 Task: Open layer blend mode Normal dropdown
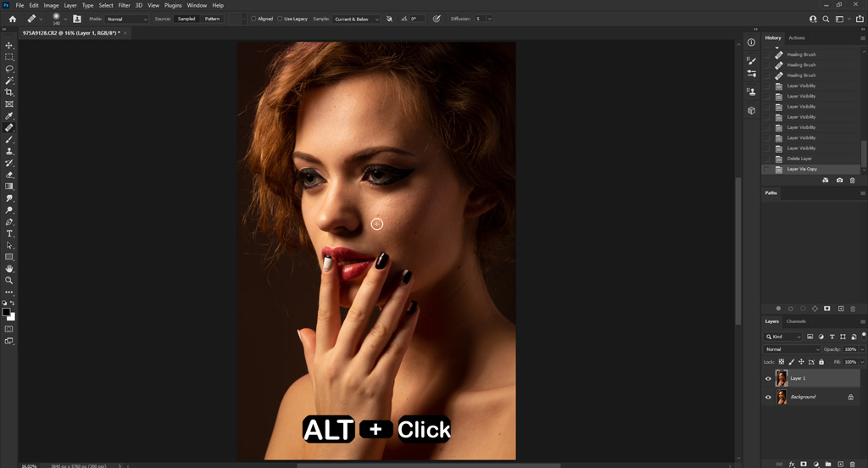(792, 349)
